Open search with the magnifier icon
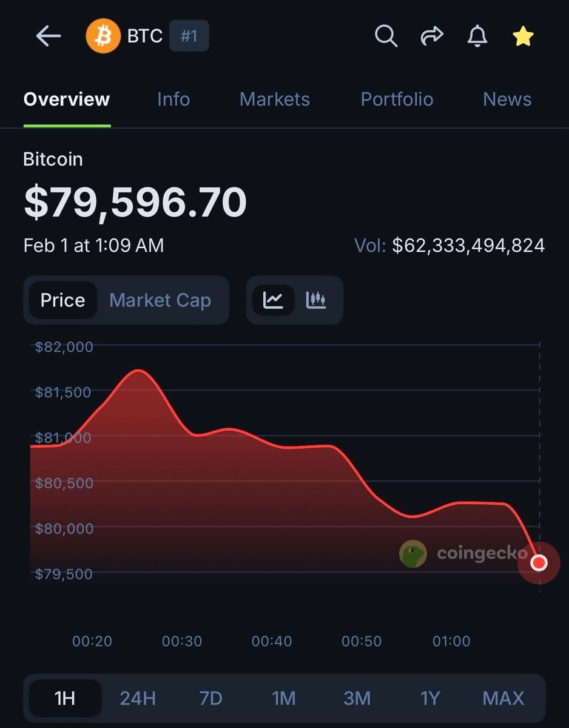Screen dimensions: 569x728 click(x=386, y=36)
